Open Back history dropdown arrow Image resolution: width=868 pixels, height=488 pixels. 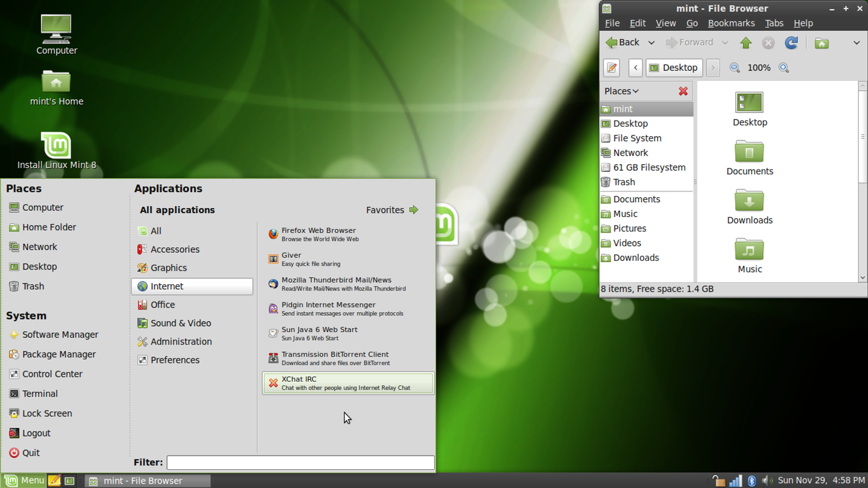coord(651,43)
